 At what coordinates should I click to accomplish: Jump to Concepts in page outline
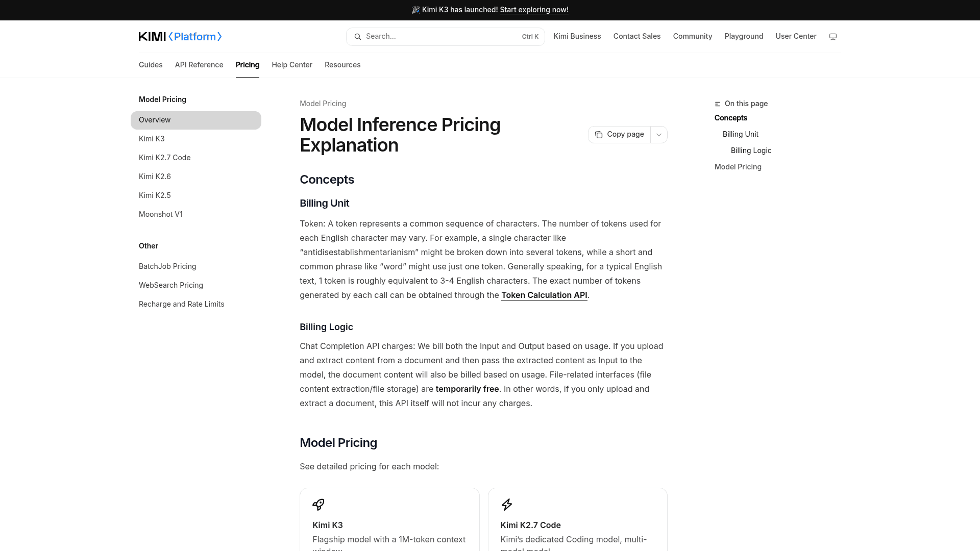point(731,118)
